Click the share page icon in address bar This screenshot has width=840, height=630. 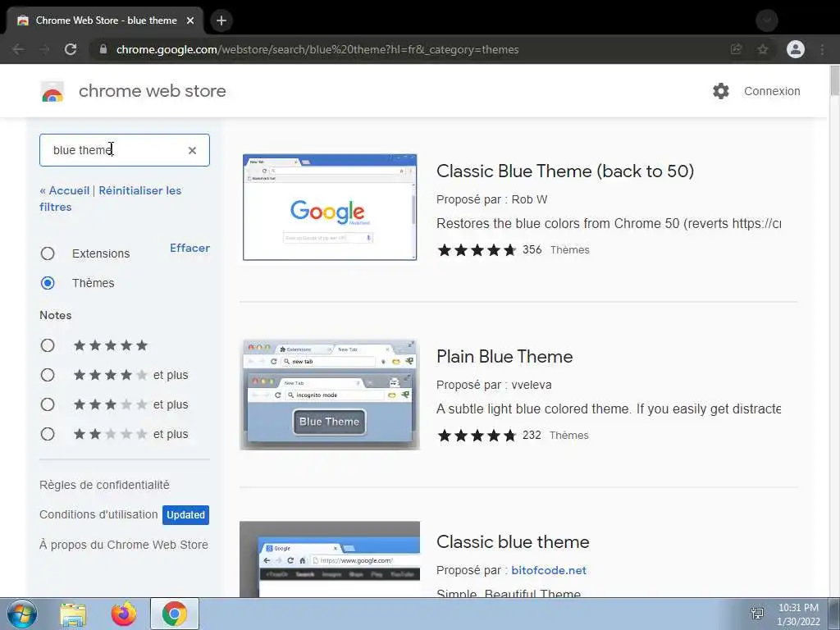(x=736, y=49)
